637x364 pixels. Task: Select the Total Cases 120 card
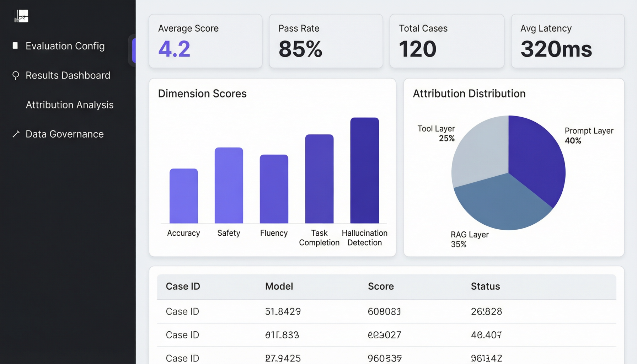447,41
